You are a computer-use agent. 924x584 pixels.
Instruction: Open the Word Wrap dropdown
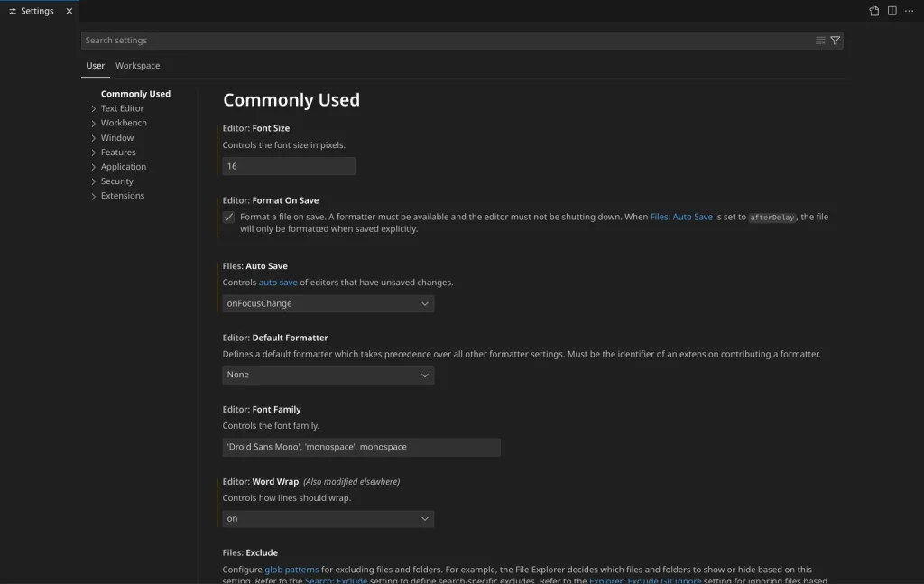point(328,519)
